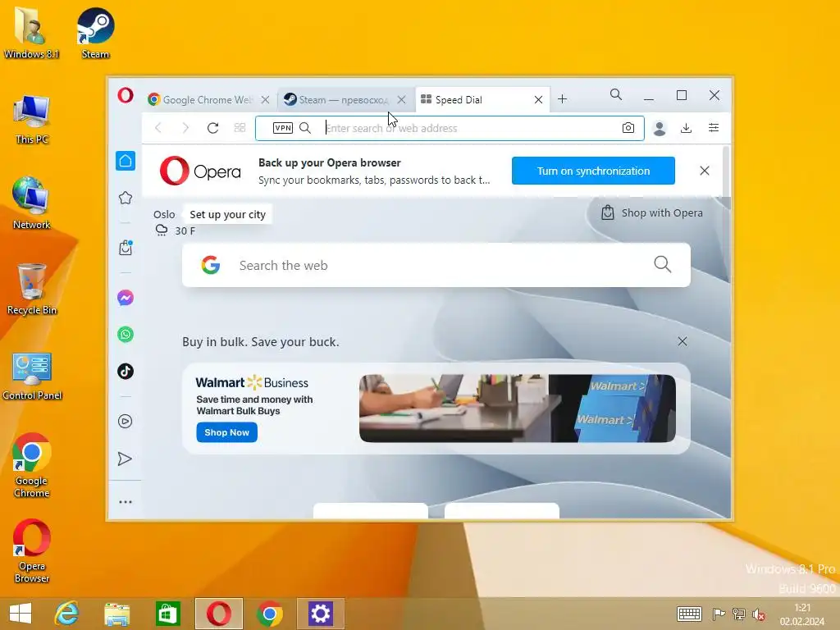
Task: Open a new tab with plus button
Action: (562, 99)
